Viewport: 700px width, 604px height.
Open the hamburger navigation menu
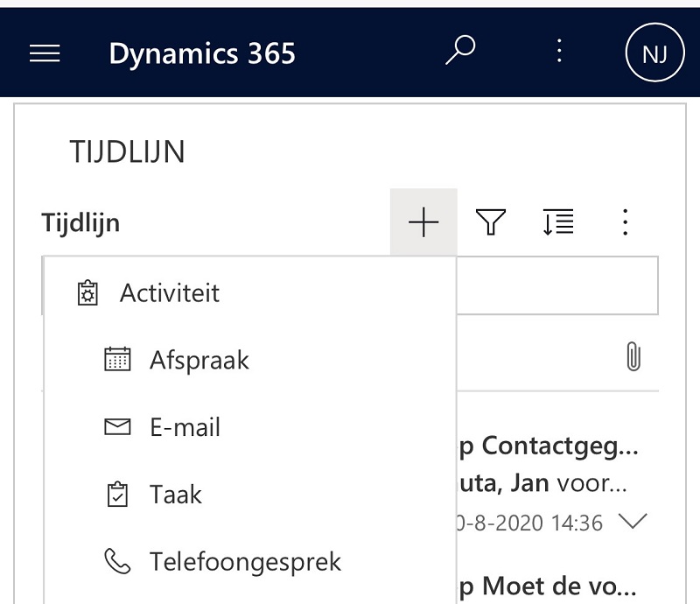45,53
